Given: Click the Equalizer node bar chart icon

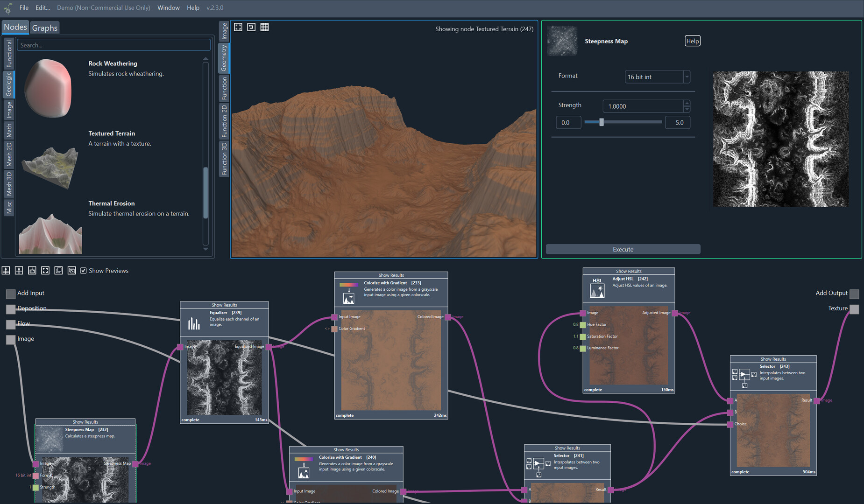Looking at the screenshot, I should tap(194, 323).
